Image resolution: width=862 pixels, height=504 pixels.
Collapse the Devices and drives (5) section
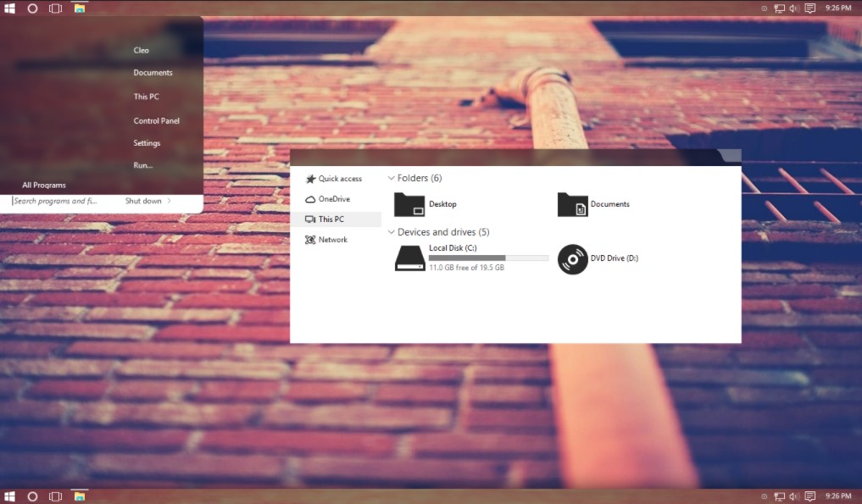click(392, 232)
